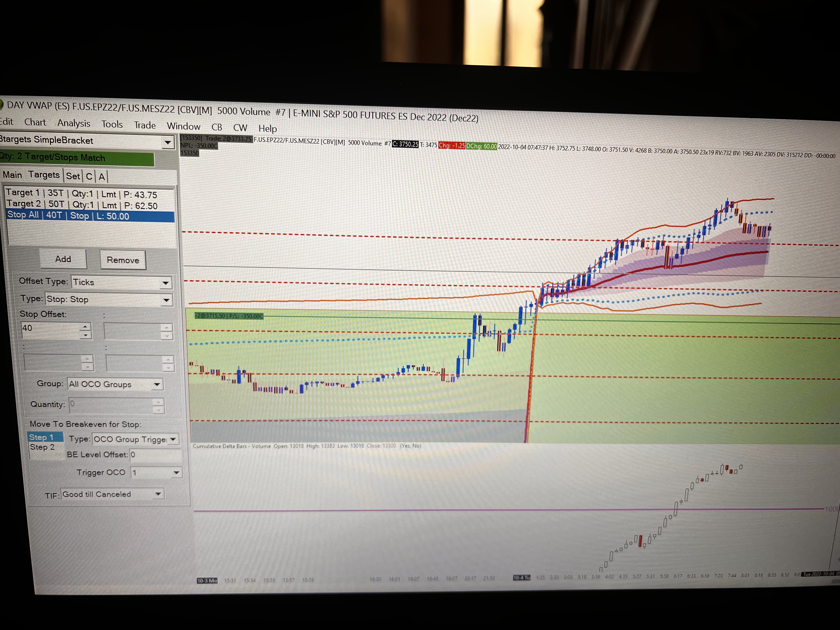This screenshot has height=630, width=840.
Task: Decrease Stop Offset with down arrow
Action: 86,335
